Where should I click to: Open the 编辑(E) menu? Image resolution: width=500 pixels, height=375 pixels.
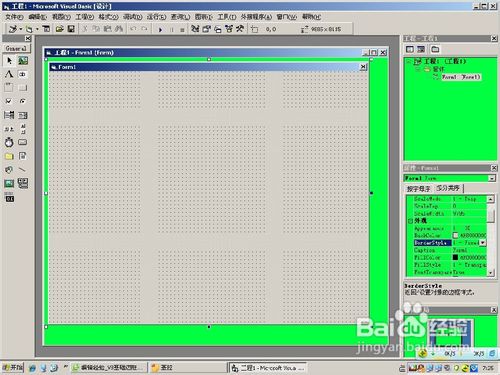37,17
